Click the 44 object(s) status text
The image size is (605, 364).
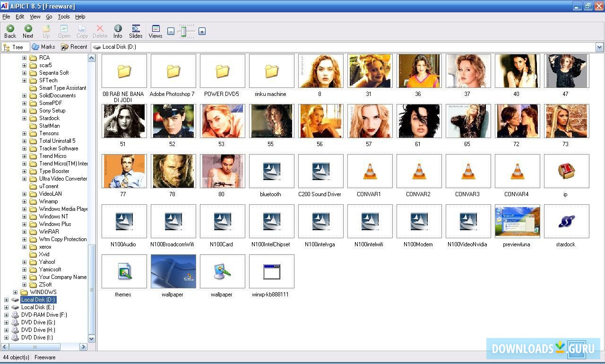click(16, 357)
